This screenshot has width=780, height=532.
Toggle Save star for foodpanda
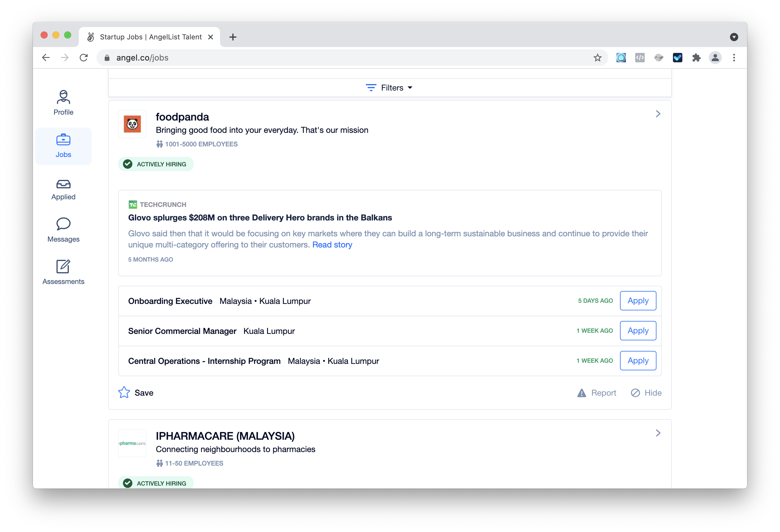[x=124, y=392]
